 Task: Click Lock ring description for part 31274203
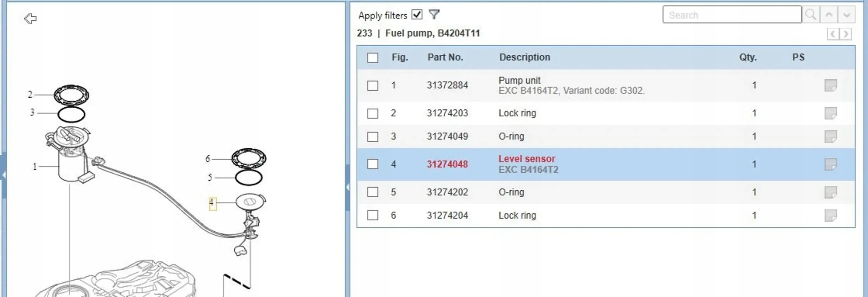(x=517, y=113)
